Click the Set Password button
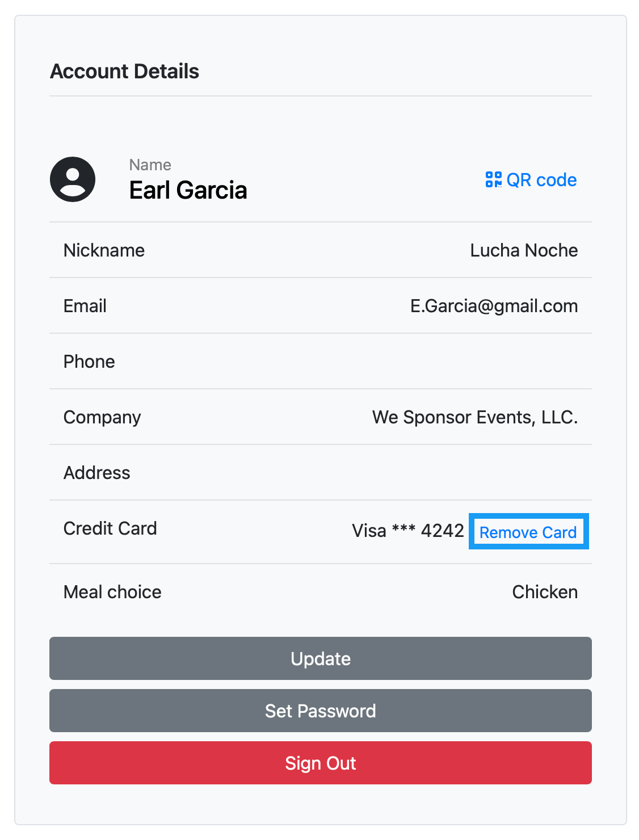The image size is (639, 840). click(x=320, y=711)
